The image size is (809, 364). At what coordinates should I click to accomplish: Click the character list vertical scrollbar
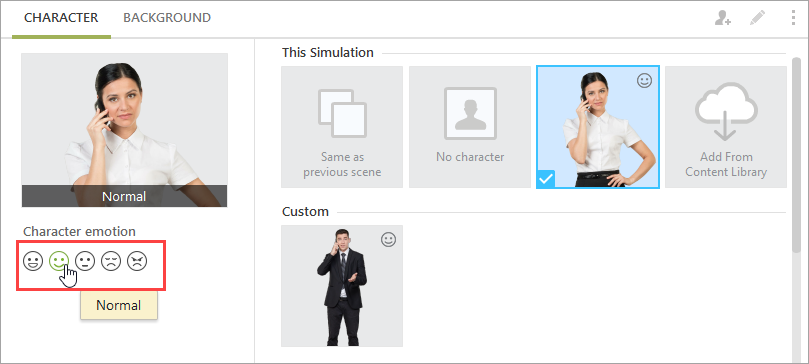[x=796, y=155]
